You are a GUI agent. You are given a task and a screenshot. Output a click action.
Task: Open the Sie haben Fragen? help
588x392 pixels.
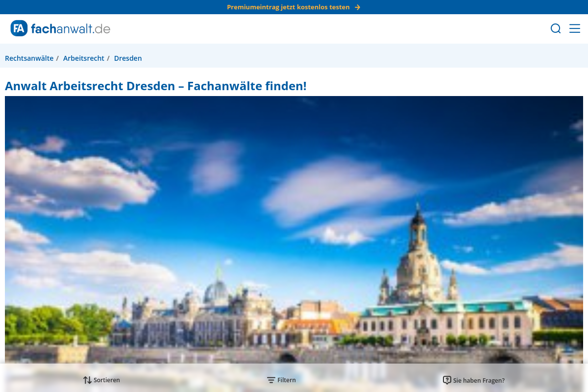click(479, 380)
